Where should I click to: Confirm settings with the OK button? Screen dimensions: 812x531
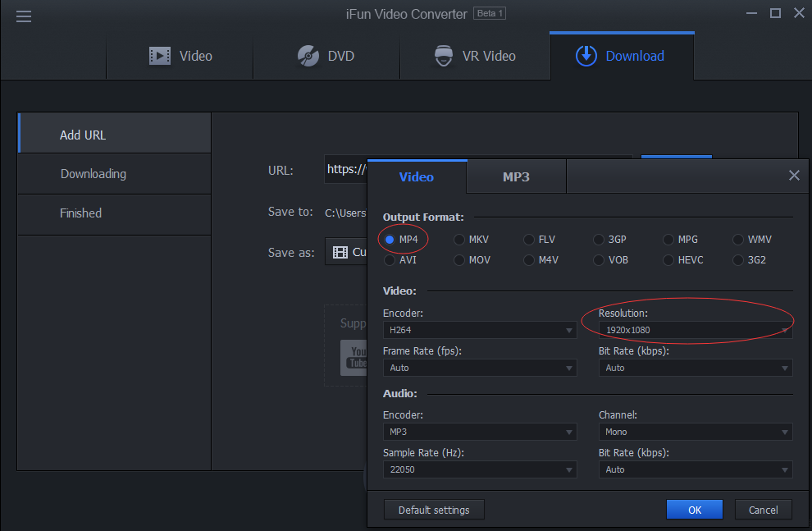click(x=695, y=510)
